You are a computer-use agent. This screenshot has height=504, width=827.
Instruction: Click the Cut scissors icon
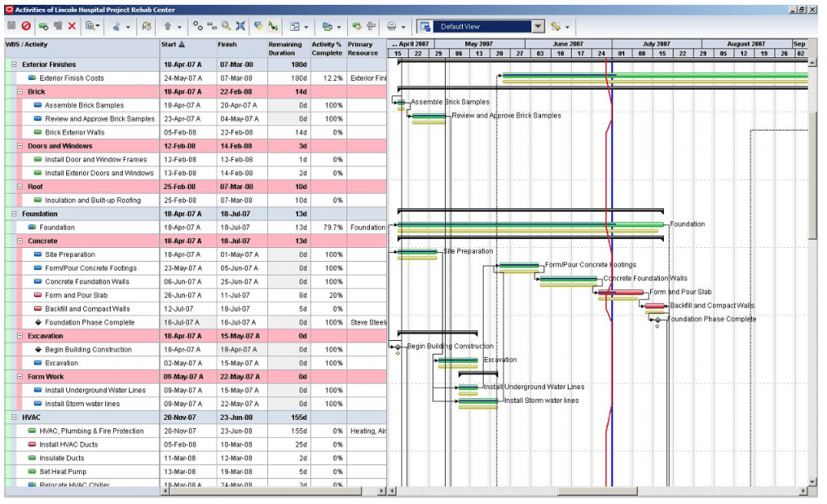point(116,26)
